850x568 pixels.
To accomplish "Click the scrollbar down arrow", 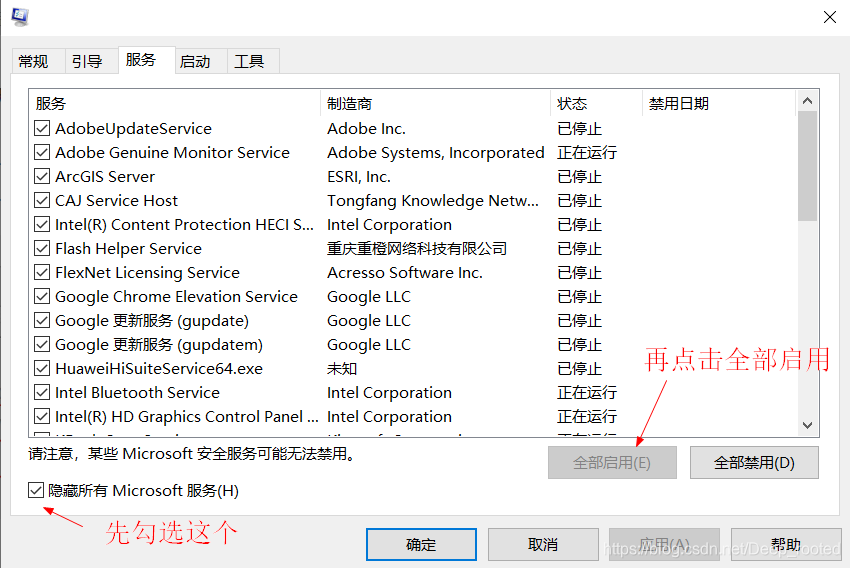I will click(x=807, y=425).
